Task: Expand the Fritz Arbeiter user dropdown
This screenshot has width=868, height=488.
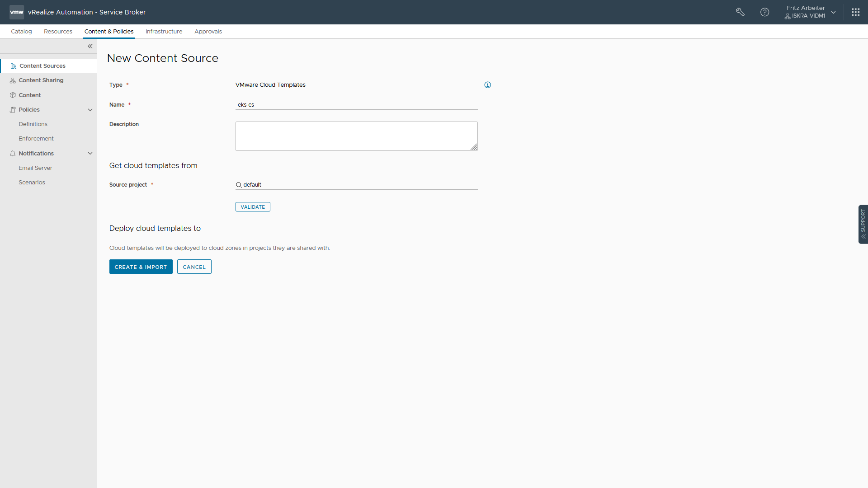Action: tap(833, 12)
